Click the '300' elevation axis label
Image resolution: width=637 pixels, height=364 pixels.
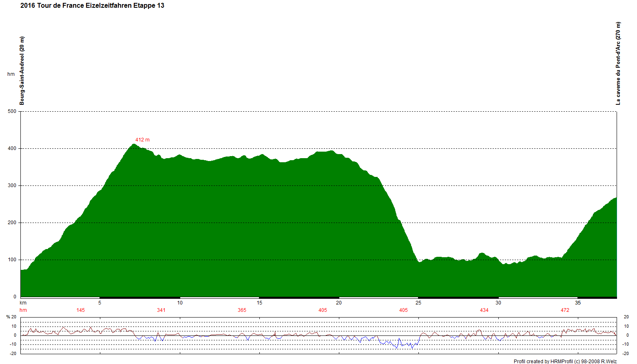[x=12, y=185]
